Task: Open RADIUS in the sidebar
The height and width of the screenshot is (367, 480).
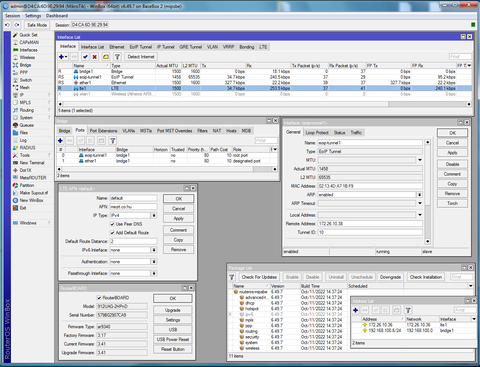Action: point(27,148)
